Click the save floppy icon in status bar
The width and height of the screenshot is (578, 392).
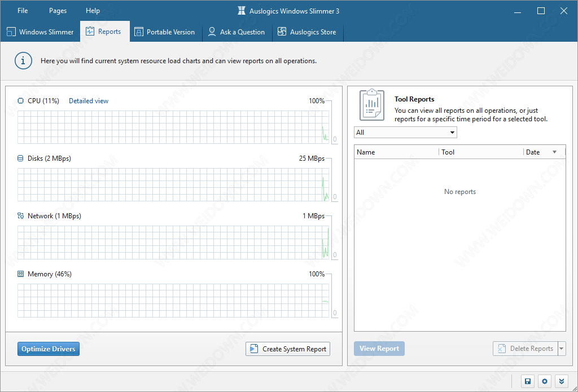click(528, 381)
